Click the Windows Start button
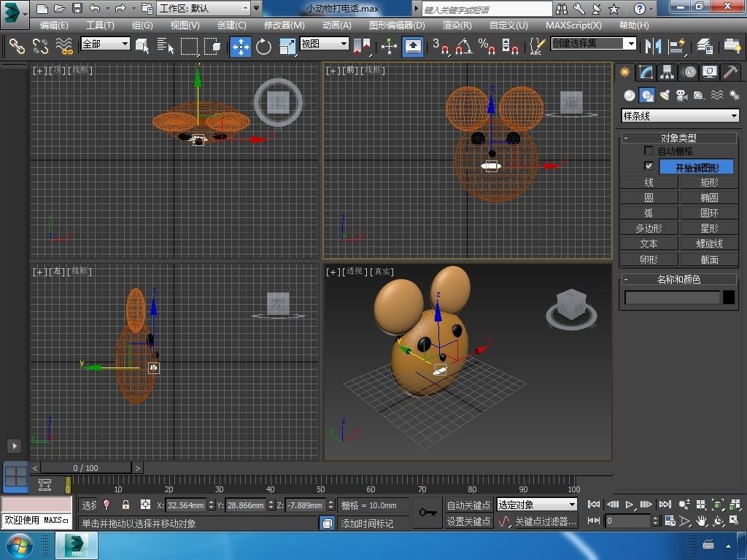 click(19, 545)
